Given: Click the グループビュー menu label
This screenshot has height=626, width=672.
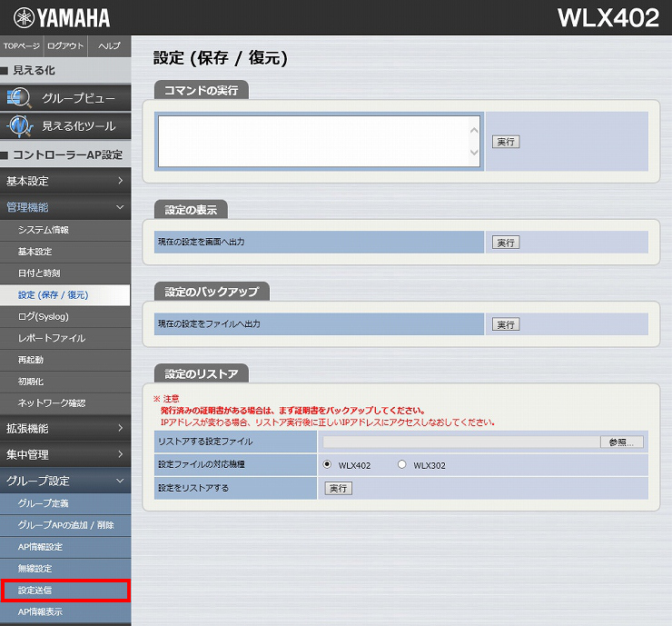Looking at the screenshot, I should point(78,98).
